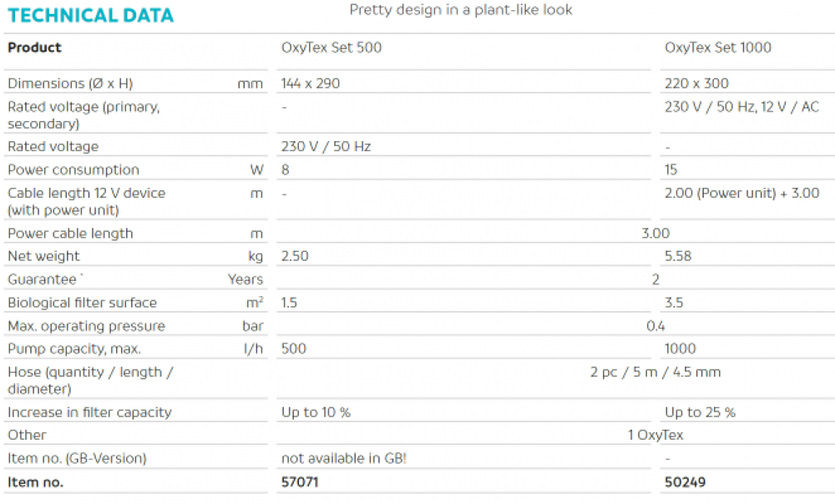Click the TECHNICAL DATA heading
835x504 pixels.
90,15
